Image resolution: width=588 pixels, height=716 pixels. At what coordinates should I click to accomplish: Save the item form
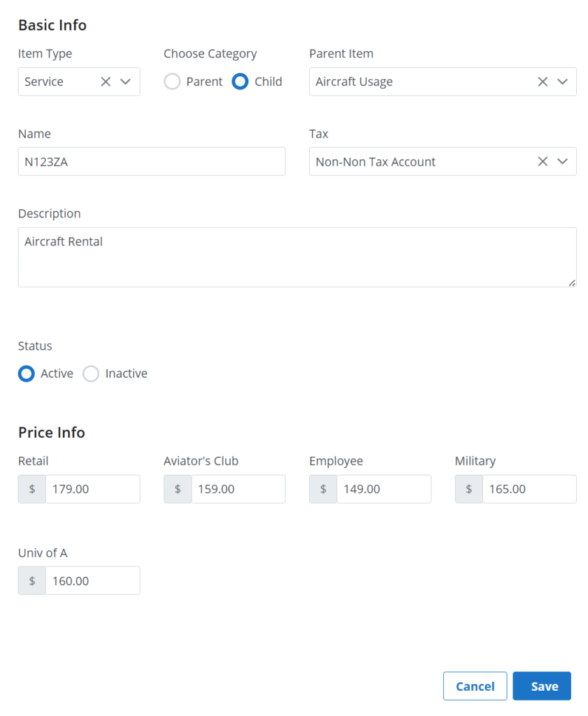(542, 686)
